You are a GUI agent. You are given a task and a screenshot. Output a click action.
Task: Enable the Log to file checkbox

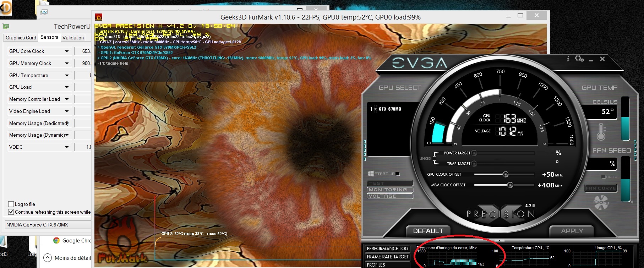pyautogui.click(x=11, y=204)
